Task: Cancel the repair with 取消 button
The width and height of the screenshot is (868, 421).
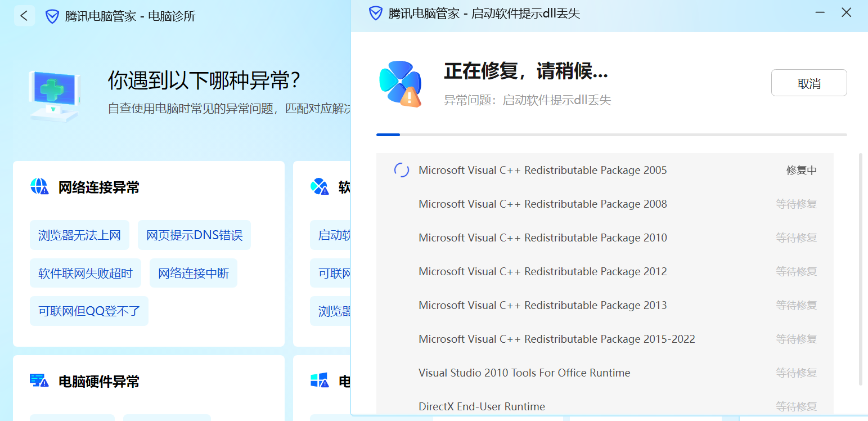Action: point(809,83)
